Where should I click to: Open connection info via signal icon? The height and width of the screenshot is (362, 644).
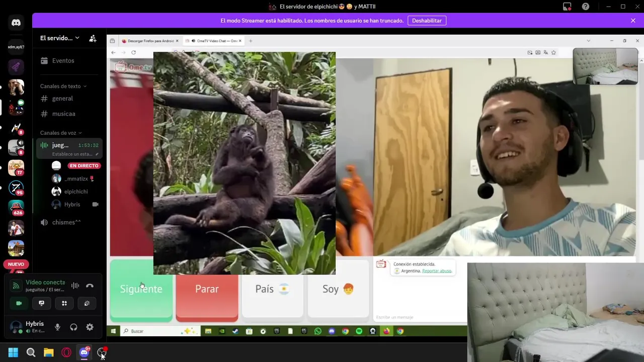16,286
